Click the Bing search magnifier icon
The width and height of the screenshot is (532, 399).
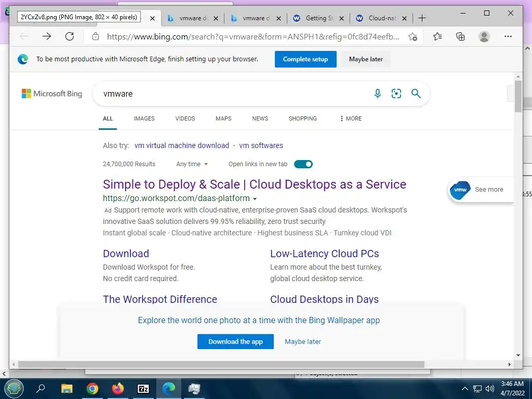tap(416, 94)
